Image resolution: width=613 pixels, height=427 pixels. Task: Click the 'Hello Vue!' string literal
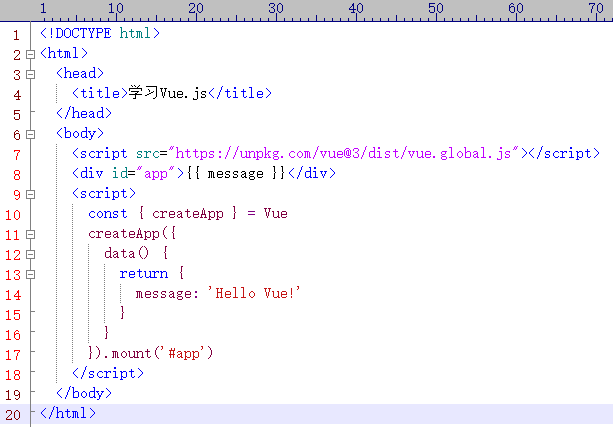coord(254,293)
